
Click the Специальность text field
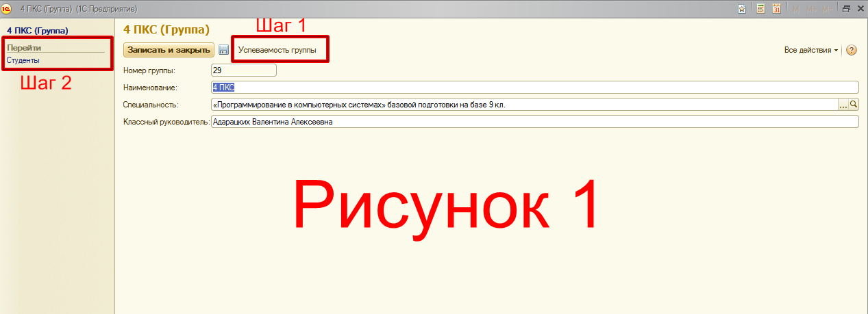pos(524,105)
